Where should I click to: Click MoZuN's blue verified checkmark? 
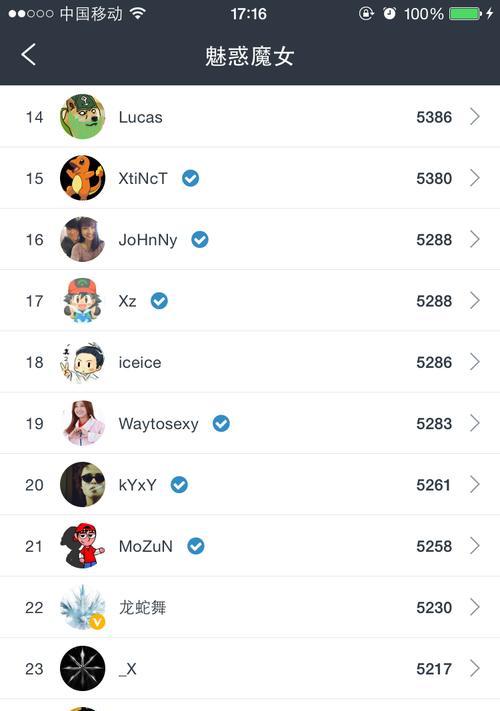tap(196, 546)
